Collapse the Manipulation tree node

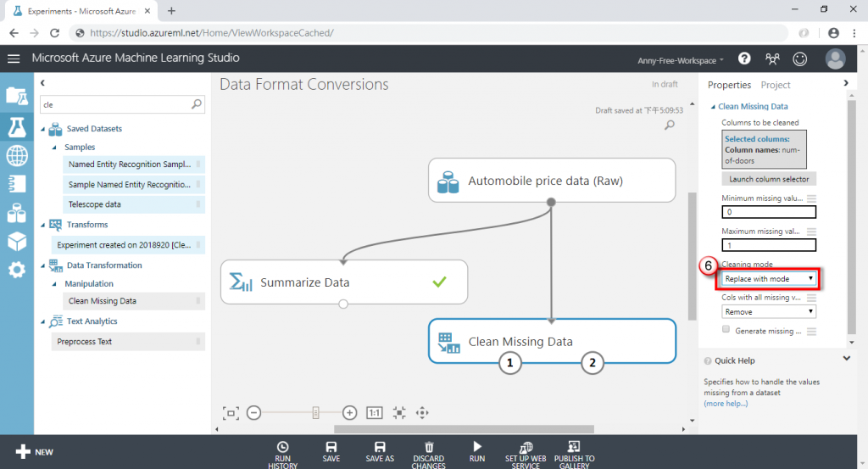pyautogui.click(x=54, y=284)
